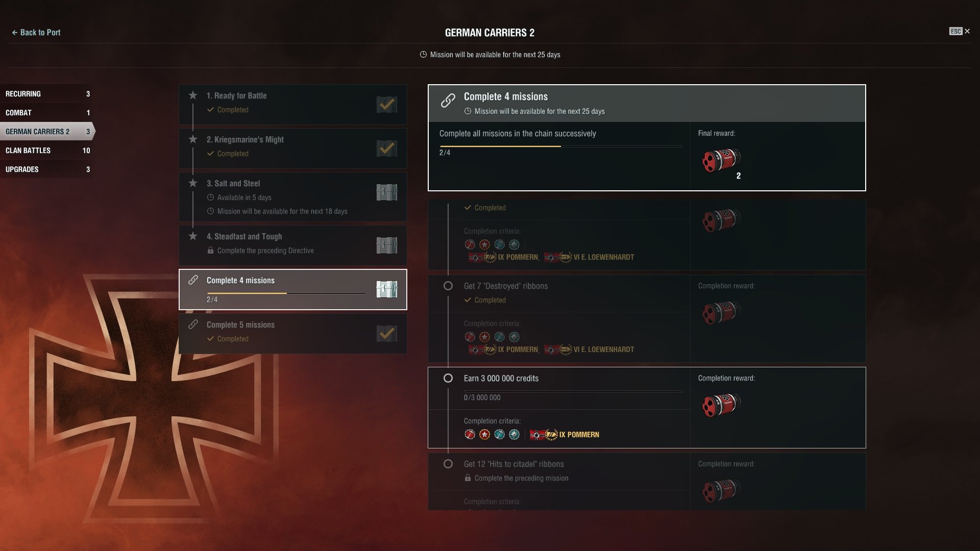
Task: Select the Upgrades category
Action: (47, 169)
